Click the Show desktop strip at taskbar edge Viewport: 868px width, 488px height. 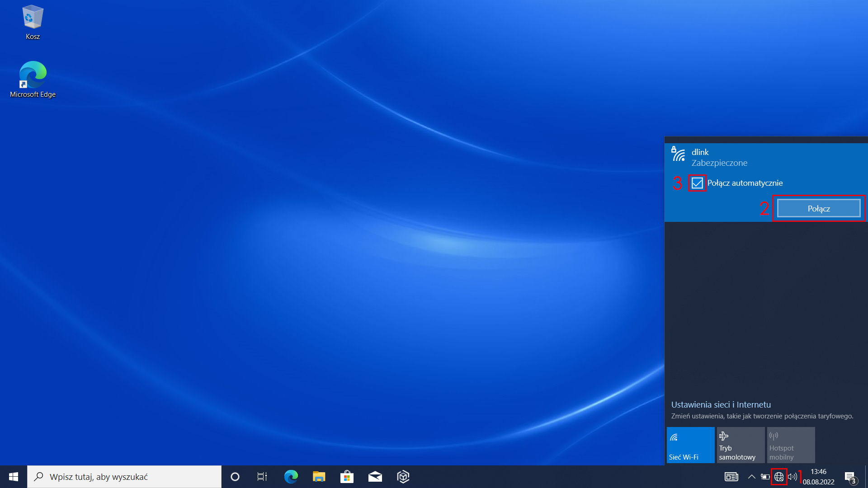[x=866, y=477]
